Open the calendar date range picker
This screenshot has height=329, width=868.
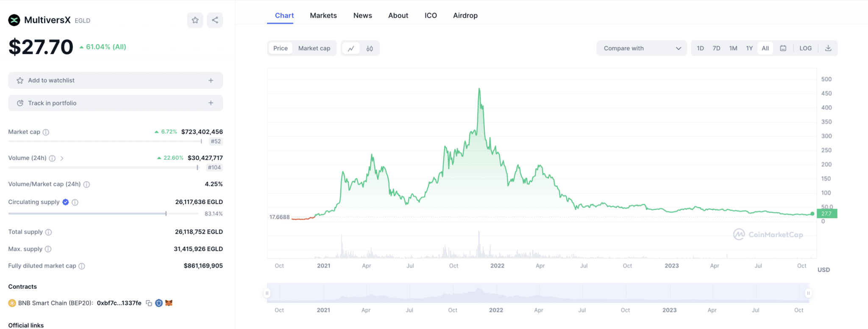click(x=783, y=48)
